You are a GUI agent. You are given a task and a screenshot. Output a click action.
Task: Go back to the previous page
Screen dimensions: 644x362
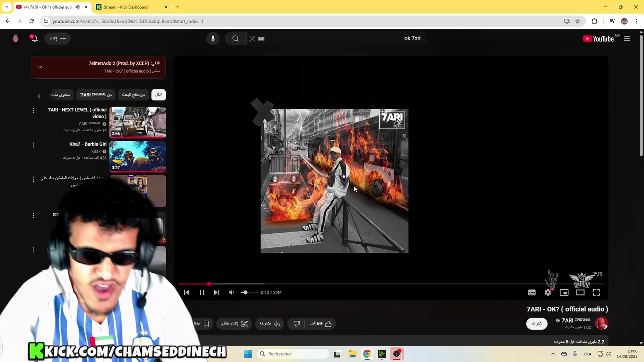pos(7,21)
